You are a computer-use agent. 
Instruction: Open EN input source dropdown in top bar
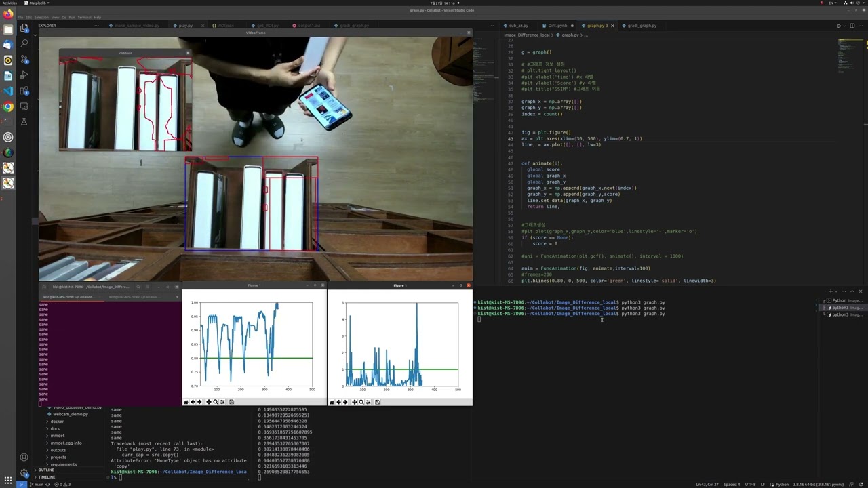(833, 3)
